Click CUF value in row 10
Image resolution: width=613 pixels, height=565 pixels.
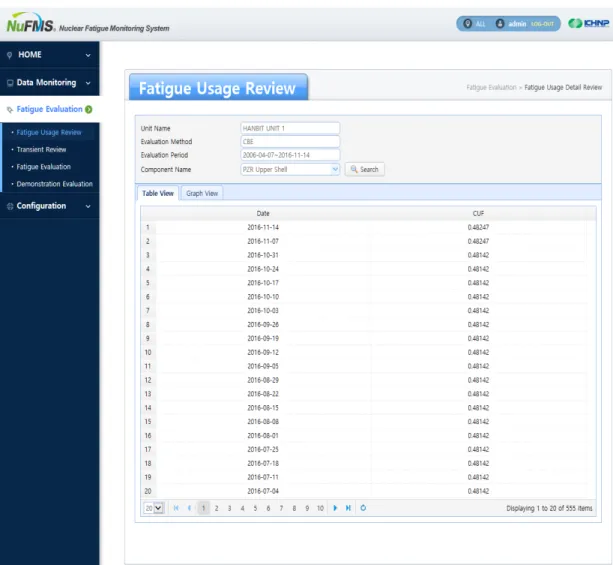(478, 352)
